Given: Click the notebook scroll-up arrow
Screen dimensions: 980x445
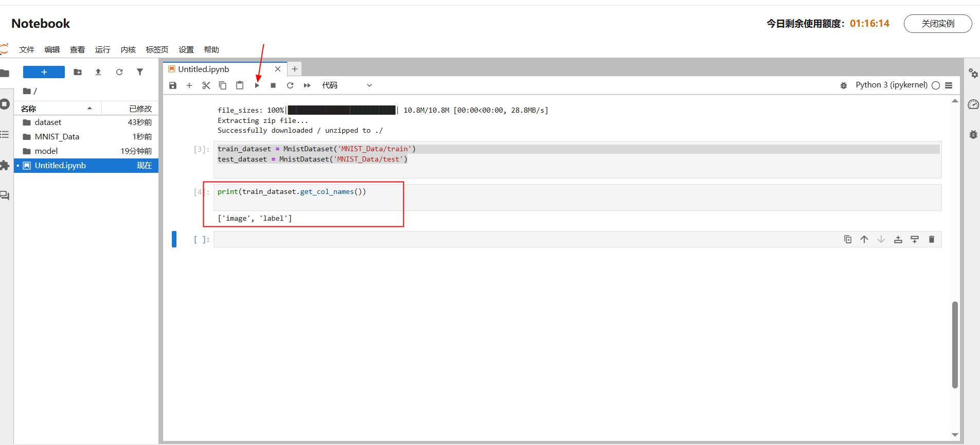Looking at the screenshot, I should pos(955,101).
